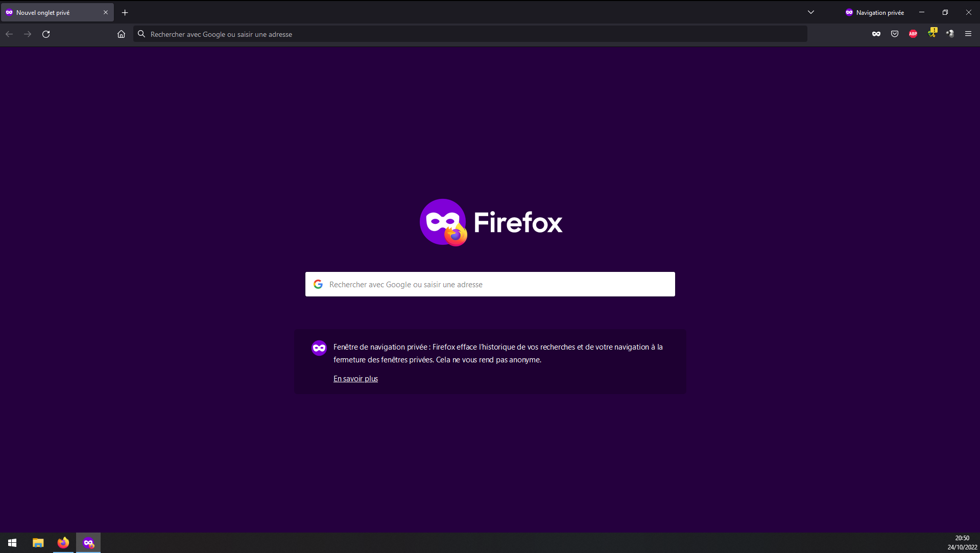Click the Firefox wordmark text
This screenshot has width=980, height=553.
point(518,222)
